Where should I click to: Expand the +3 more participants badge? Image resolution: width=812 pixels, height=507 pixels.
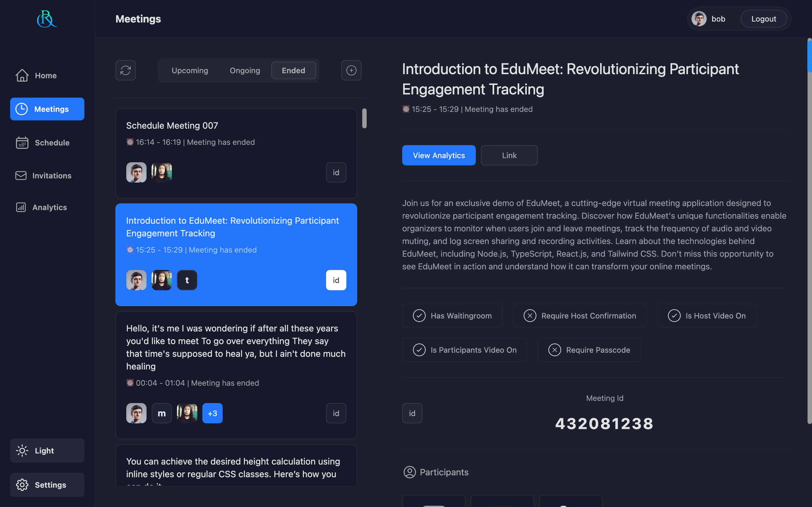click(212, 413)
